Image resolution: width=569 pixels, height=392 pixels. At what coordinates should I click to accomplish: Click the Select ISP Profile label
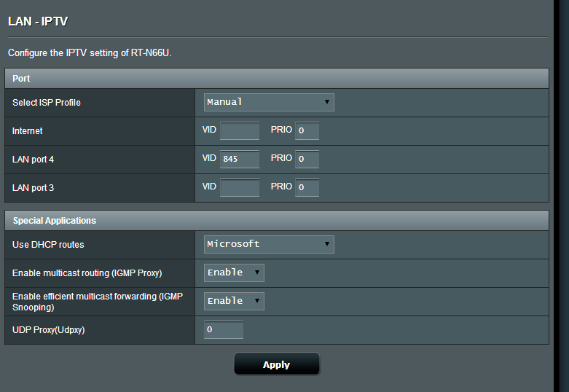tap(47, 103)
